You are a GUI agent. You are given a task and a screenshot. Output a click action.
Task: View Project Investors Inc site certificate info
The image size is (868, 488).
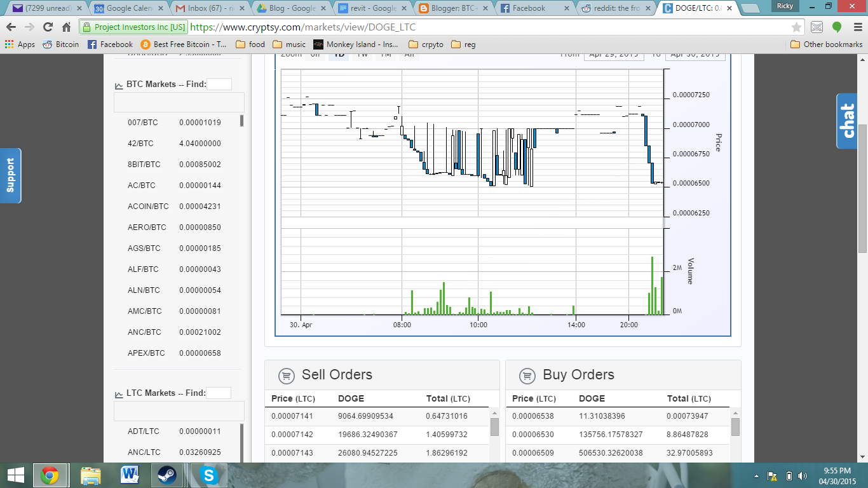[x=133, y=27]
